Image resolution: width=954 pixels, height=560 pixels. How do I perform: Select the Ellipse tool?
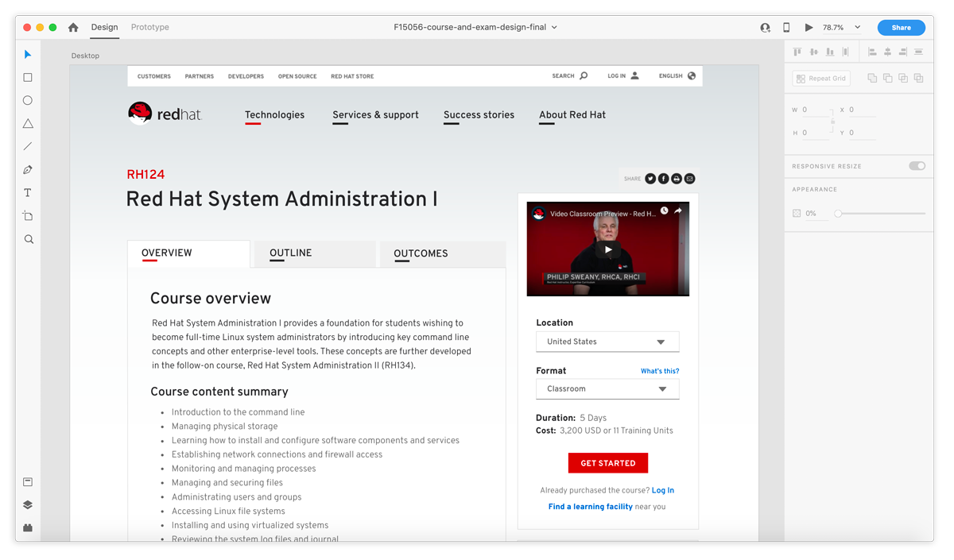coord(28,100)
